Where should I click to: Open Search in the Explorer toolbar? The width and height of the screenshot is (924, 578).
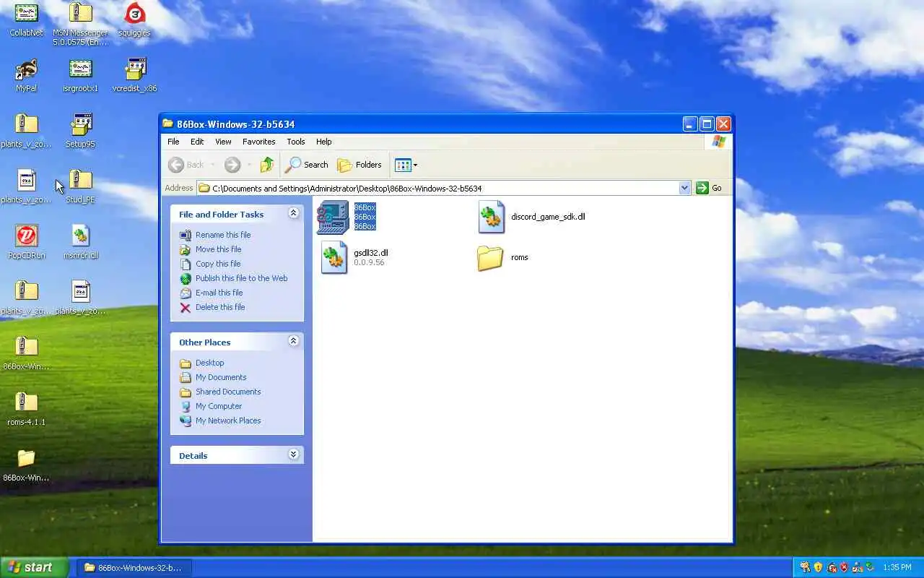tap(307, 165)
